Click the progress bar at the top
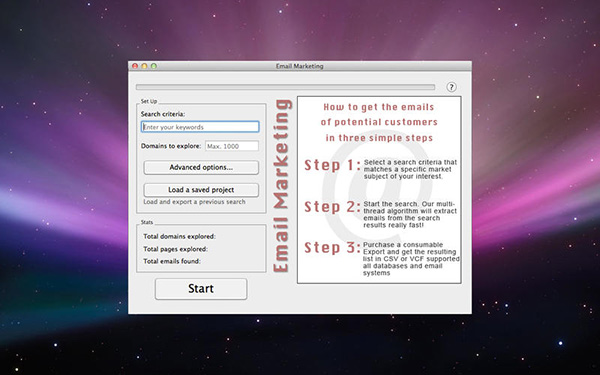The width and height of the screenshot is (600, 375). [285, 87]
